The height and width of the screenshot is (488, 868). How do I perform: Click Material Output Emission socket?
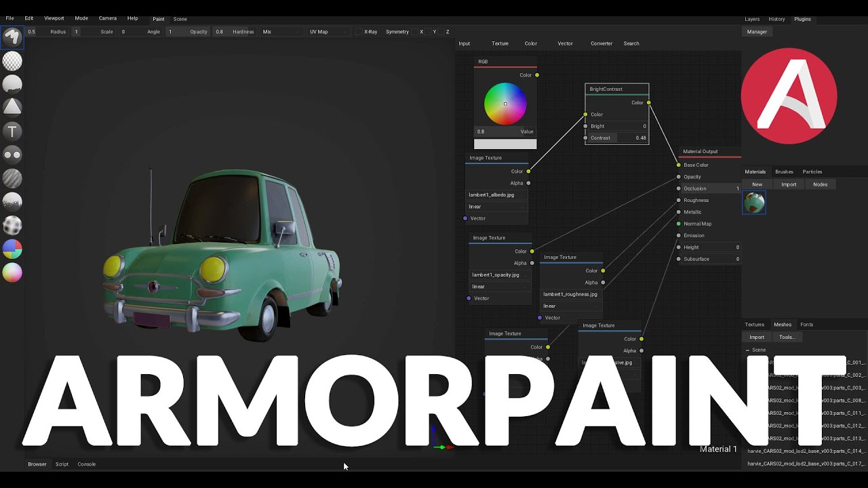point(678,235)
